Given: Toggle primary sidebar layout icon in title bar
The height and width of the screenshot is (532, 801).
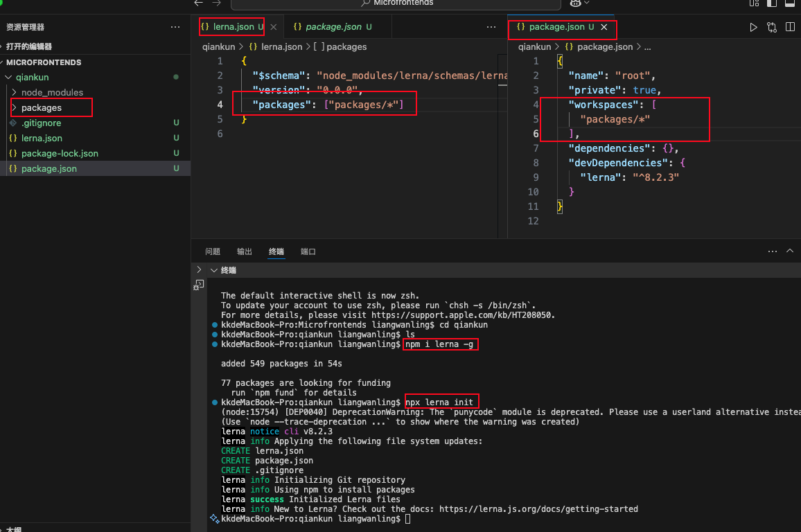Looking at the screenshot, I should click(x=772, y=3).
